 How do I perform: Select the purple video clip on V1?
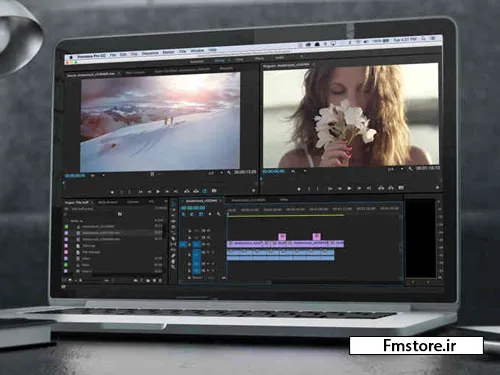pos(285,244)
